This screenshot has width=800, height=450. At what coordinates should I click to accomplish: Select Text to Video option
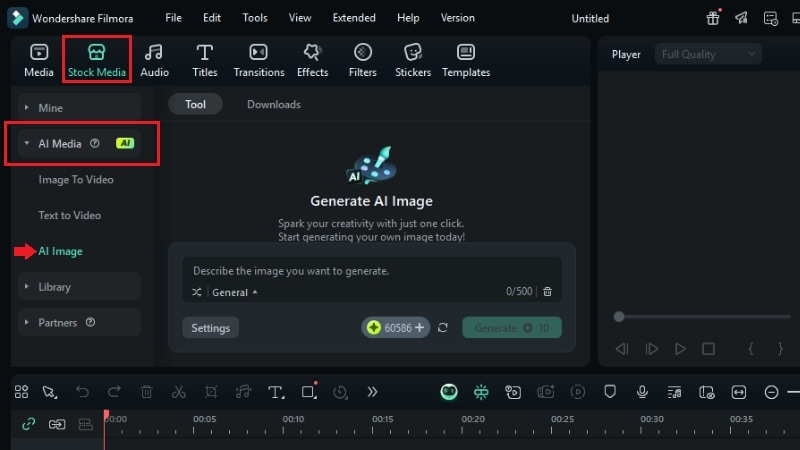coord(70,215)
